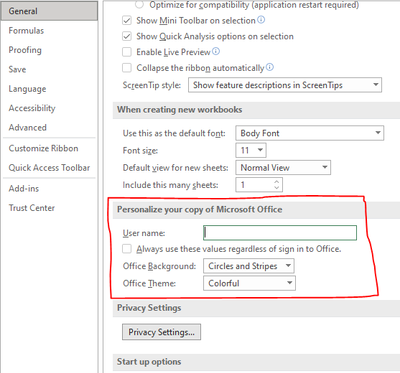Open the ScreenTip style dropdown
The width and height of the screenshot is (400, 373).
click(x=285, y=85)
